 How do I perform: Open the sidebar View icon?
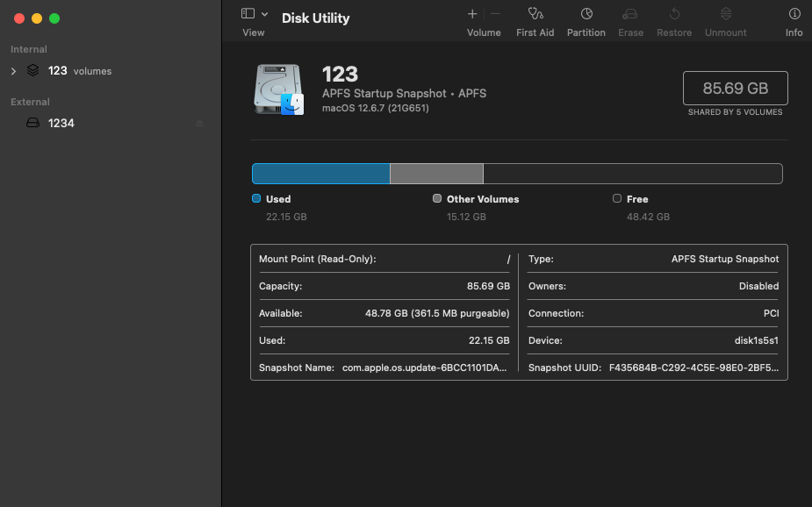click(x=248, y=14)
